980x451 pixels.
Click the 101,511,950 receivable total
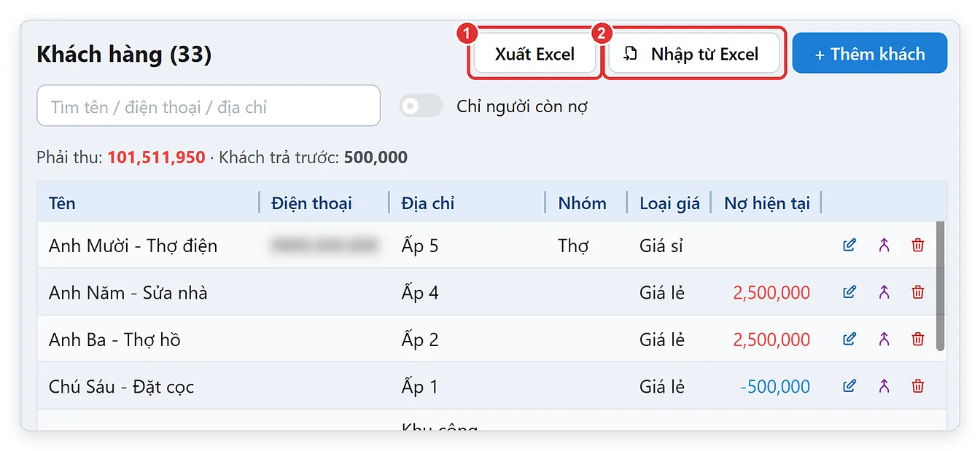pos(156,157)
